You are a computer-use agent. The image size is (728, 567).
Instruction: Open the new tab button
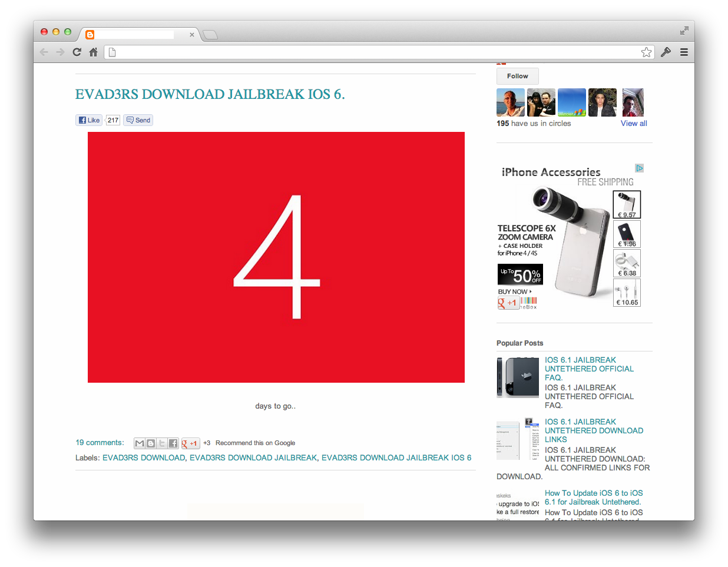coord(210,35)
